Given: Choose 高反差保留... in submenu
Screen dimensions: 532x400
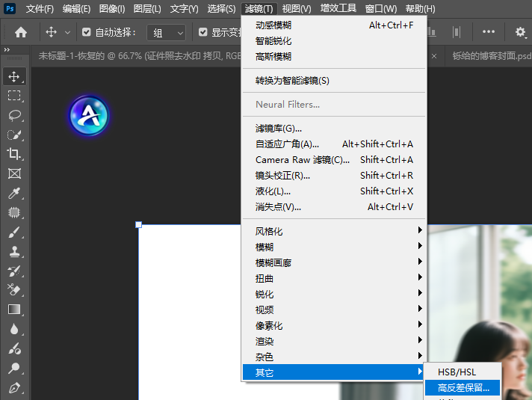Looking at the screenshot, I should tap(463, 387).
